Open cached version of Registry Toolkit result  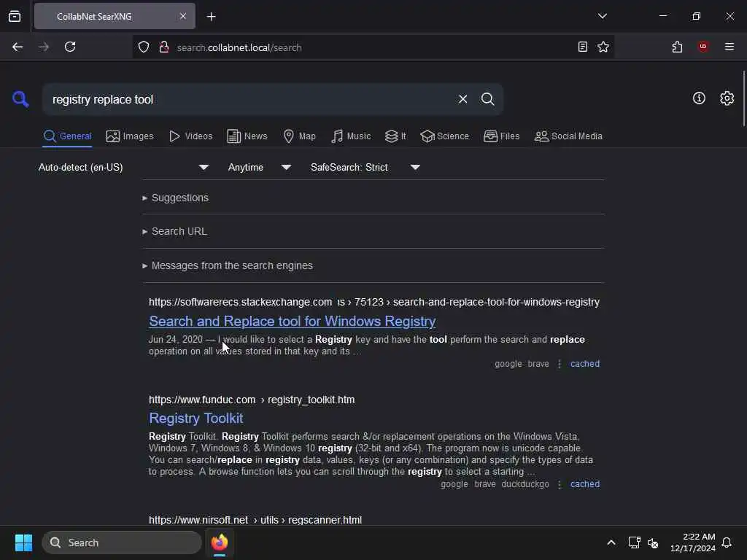585,484
